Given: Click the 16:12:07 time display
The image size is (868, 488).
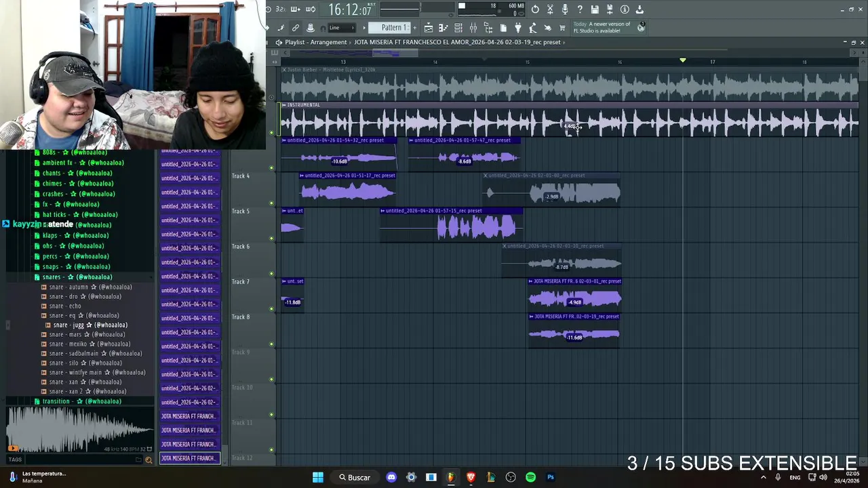Looking at the screenshot, I should pos(349,9).
